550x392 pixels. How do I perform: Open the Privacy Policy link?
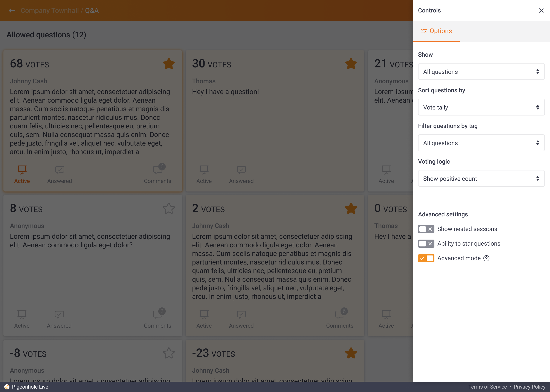coord(529,387)
